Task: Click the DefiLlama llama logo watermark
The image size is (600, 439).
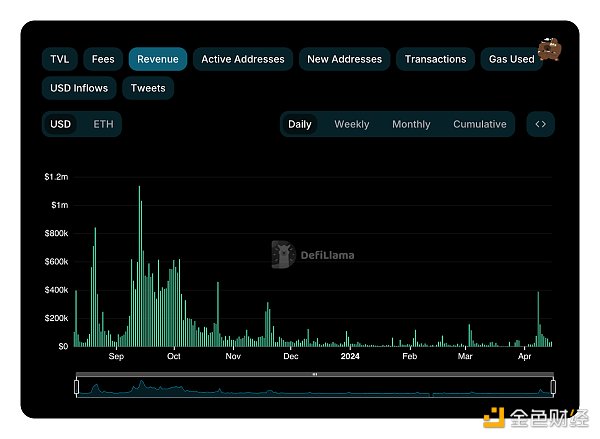Action: tap(283, 254)
